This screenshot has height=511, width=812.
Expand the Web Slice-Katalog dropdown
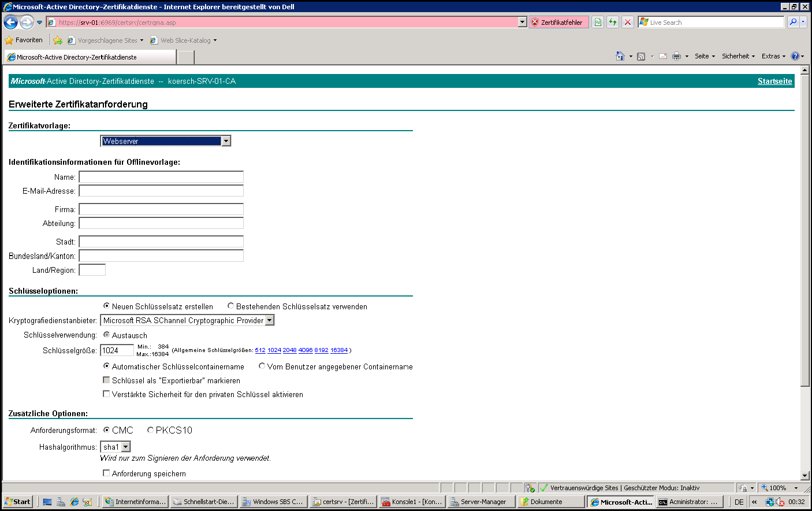point(215,40)
